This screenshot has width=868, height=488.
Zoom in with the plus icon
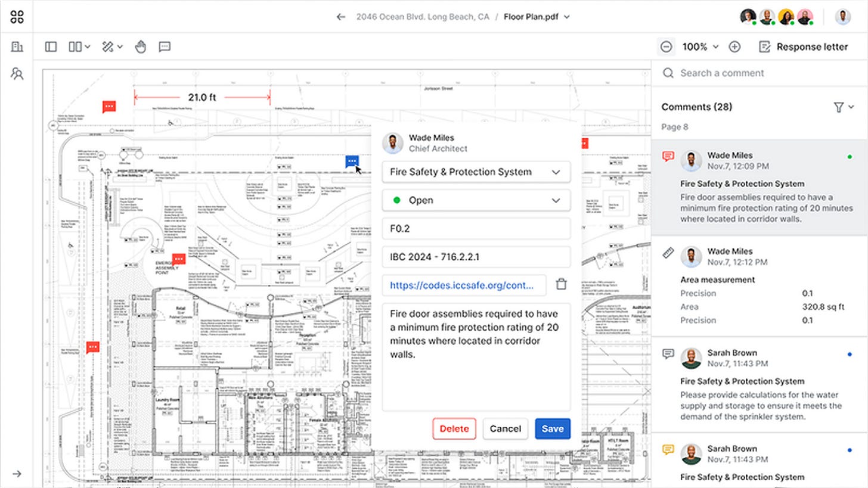pyautogui.click(x=734, y=46)
